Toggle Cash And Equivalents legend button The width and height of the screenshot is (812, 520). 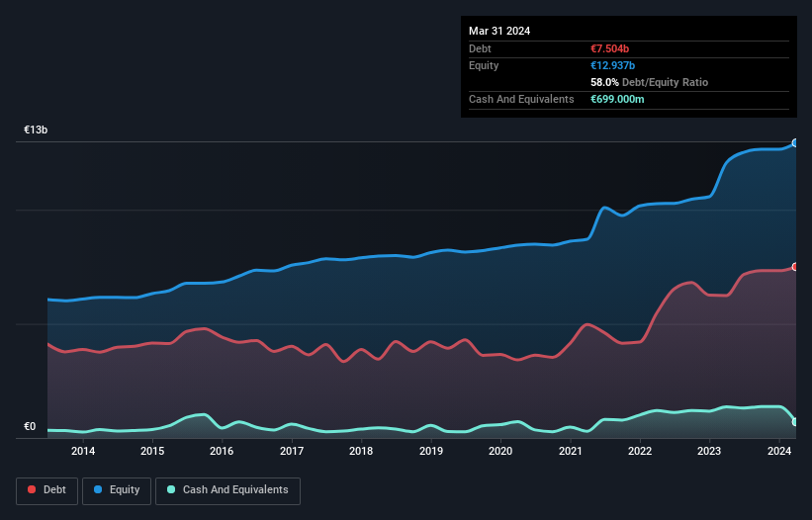(227, 490)
